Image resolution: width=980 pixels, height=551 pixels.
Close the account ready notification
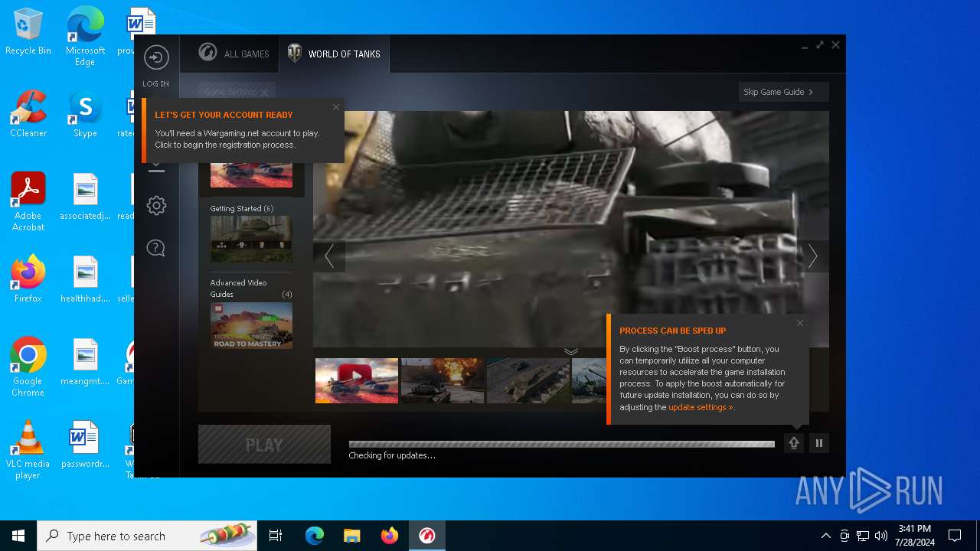336,107
